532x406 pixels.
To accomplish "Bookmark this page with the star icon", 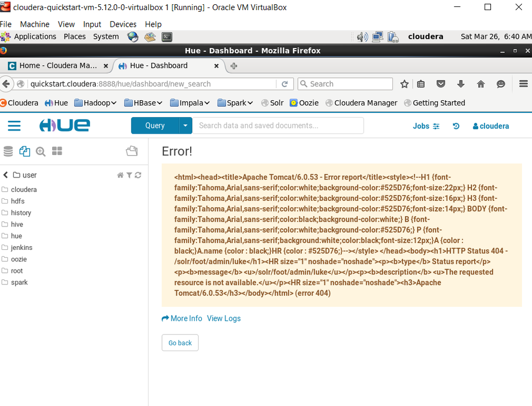I will point(404,84).
